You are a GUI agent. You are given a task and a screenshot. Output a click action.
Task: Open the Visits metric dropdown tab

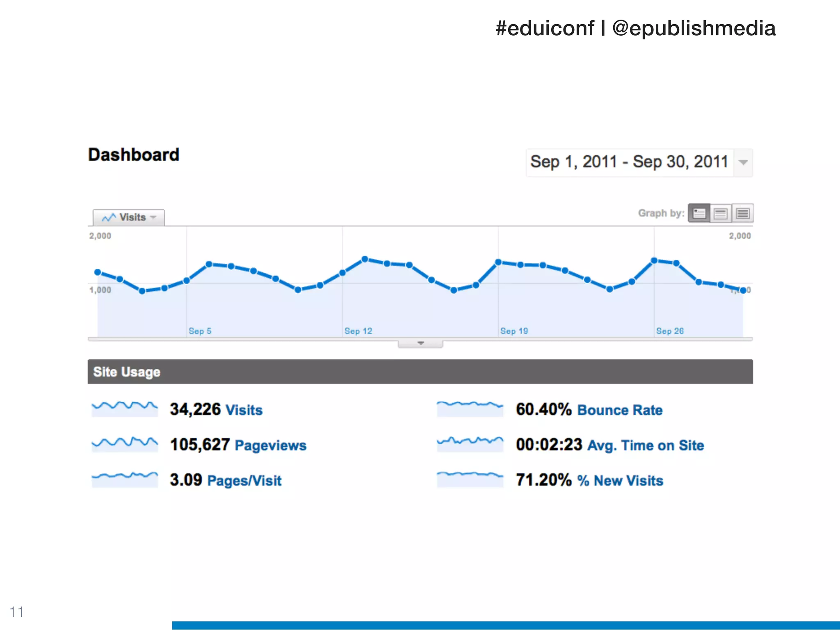(129, 217)
